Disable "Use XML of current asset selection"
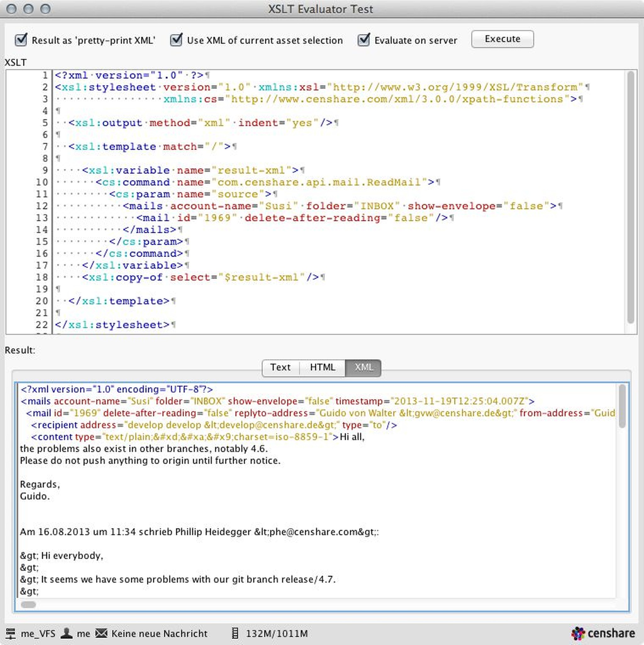Viewport: 644px width, 645px height. click(x=176, y=40)
